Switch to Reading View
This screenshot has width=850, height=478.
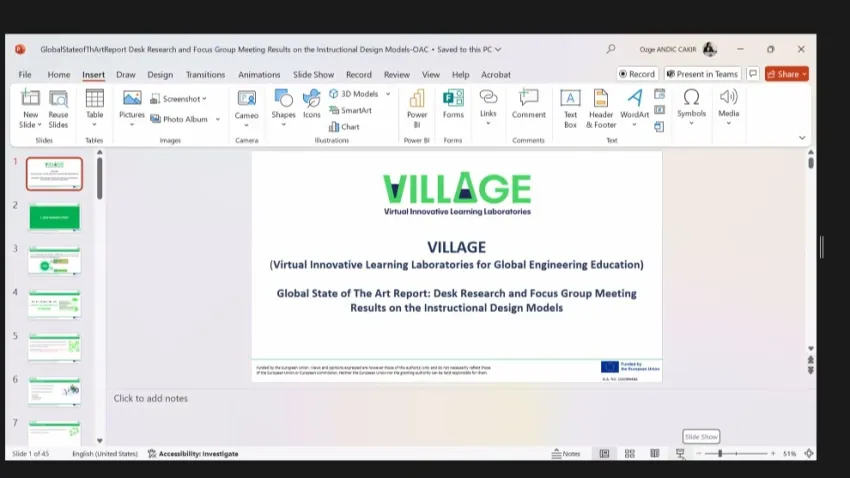(x=654, y=453)
